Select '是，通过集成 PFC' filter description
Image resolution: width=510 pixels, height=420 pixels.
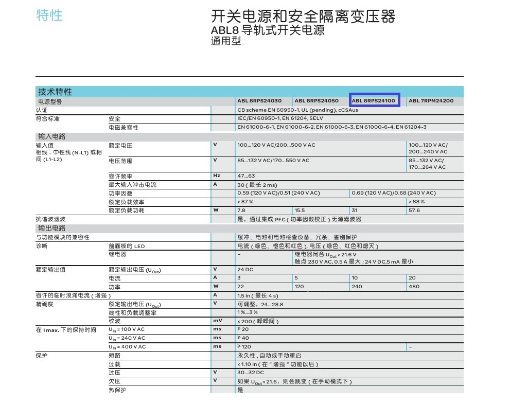(x=299, y=219)
